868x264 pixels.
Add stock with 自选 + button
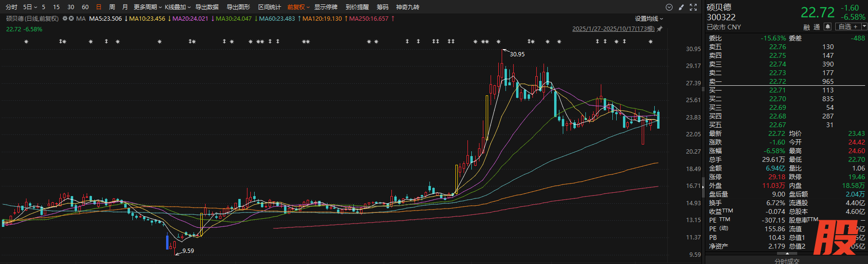pyautogui.click(x=848, y=27)
